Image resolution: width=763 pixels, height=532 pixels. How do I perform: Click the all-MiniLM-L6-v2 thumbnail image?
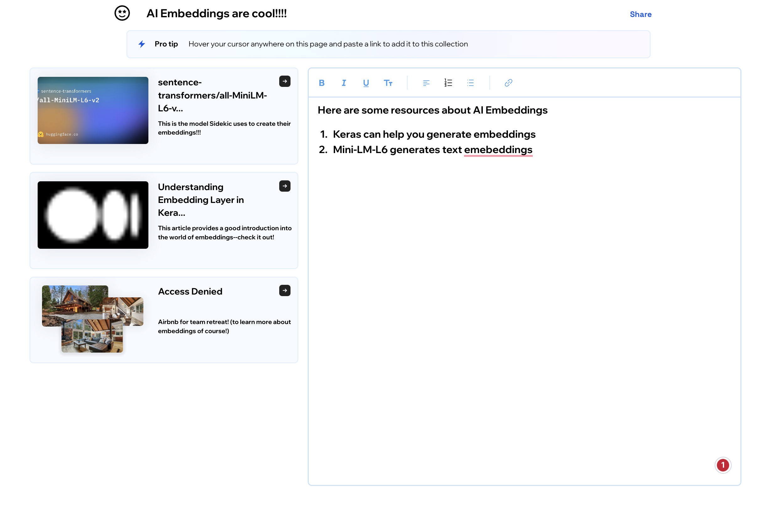pyautogui.click(x=93, y=110)
